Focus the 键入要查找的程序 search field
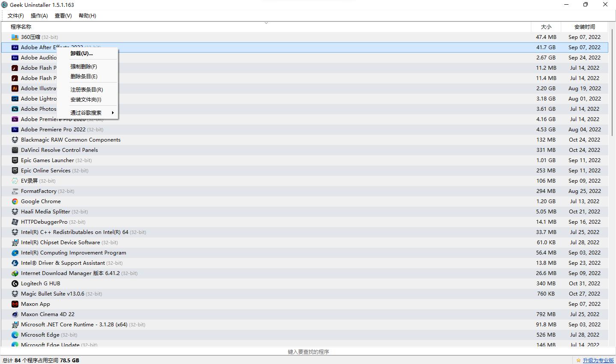 click(x=308, y=352)
